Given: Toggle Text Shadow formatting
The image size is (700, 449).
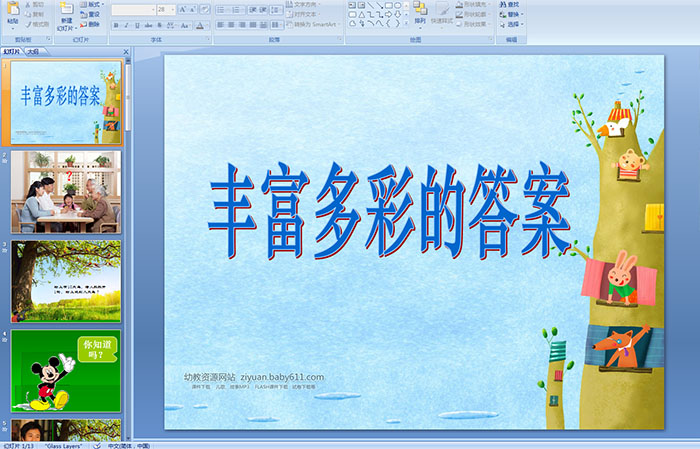Looking at the screenshot, I should click(x=160, y=25).
